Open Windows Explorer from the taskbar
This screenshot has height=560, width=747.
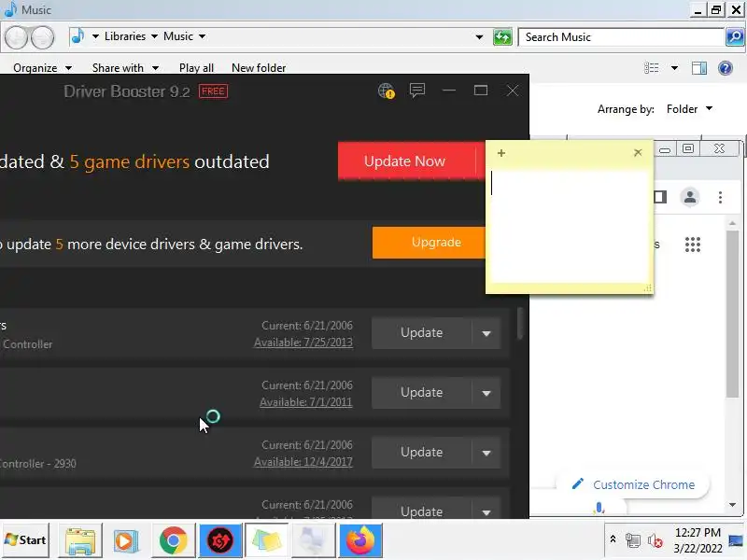[80, 540]
